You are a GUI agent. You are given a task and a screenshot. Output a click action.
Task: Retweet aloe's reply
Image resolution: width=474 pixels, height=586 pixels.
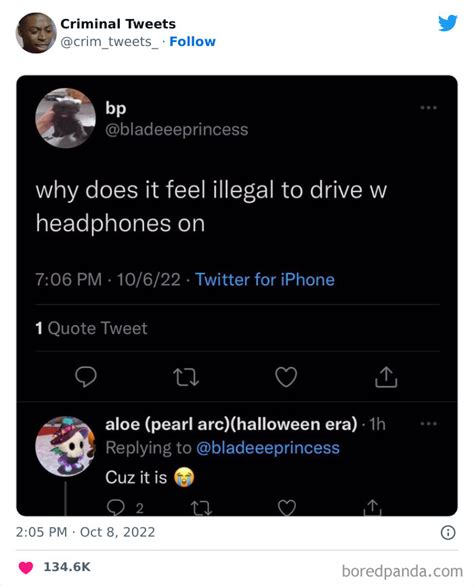[x=201, y=508]
